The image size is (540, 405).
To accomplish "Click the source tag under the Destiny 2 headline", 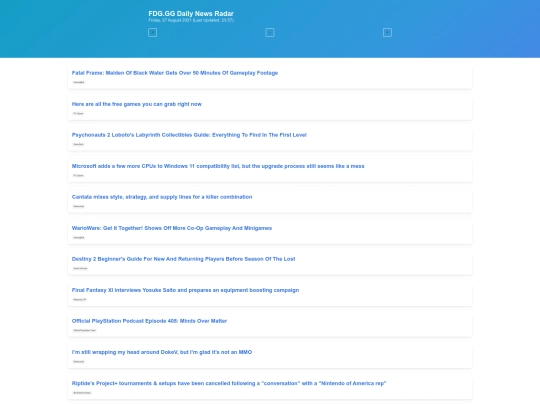I will (80, 268).
